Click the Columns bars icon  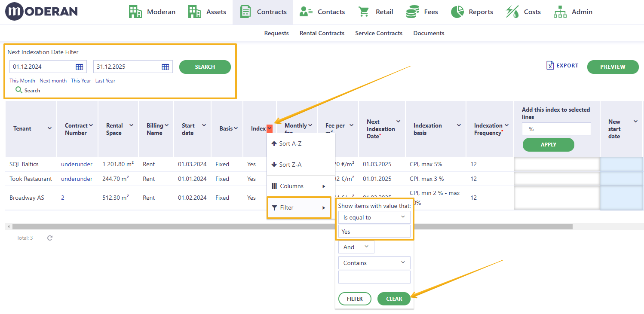[x=274, y=186]
